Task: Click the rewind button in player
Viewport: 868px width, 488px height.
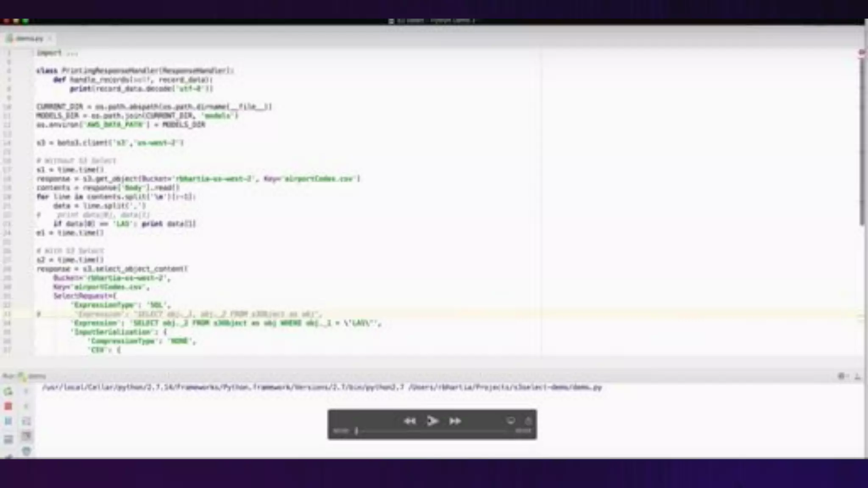Action: (x=409, y=421)
